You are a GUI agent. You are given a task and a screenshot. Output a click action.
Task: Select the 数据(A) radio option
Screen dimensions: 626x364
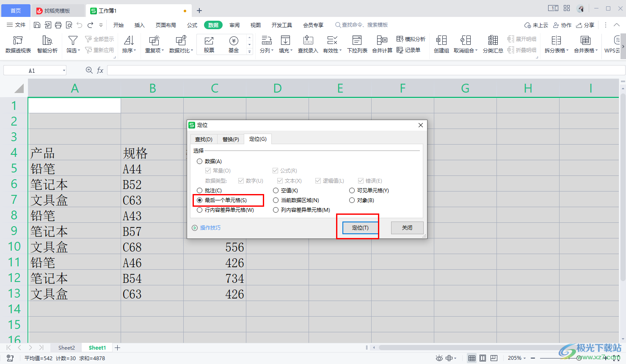(x=210, y=161)
